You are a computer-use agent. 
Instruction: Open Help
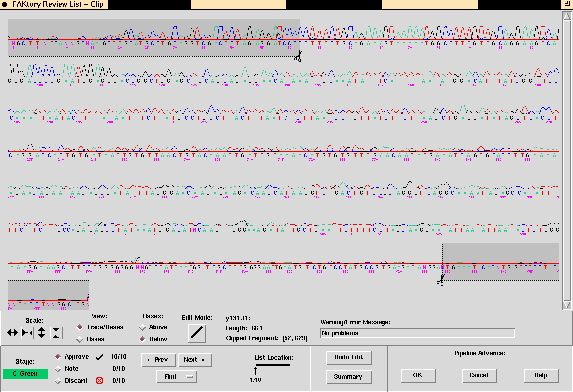(541, 375)
